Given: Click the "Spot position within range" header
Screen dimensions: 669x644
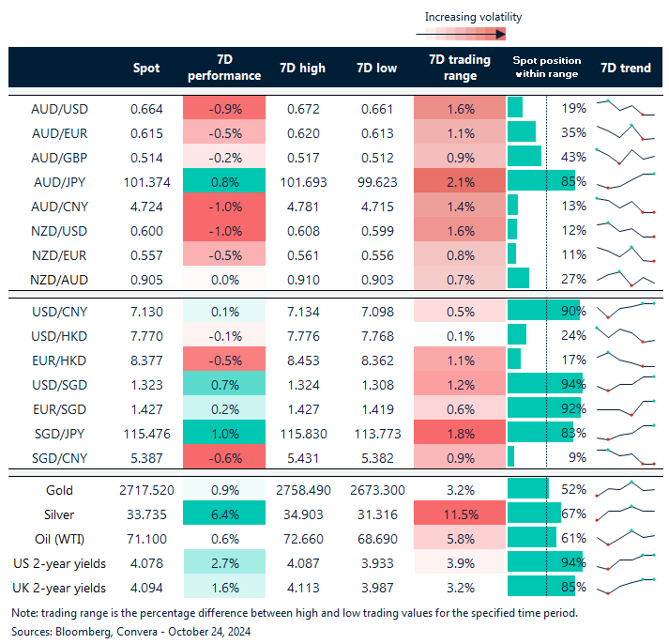Looking at the screenshot, I should pyautogui.click(x=546, y=67).
